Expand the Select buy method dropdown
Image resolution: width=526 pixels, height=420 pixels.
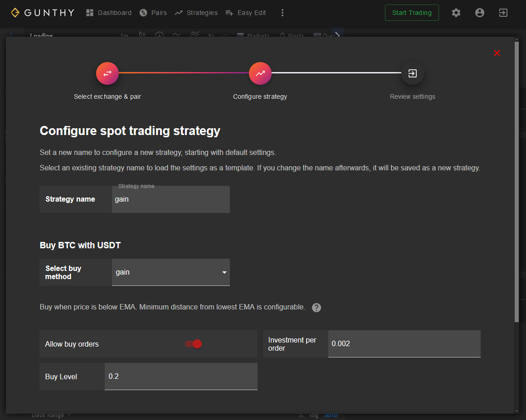171,272
